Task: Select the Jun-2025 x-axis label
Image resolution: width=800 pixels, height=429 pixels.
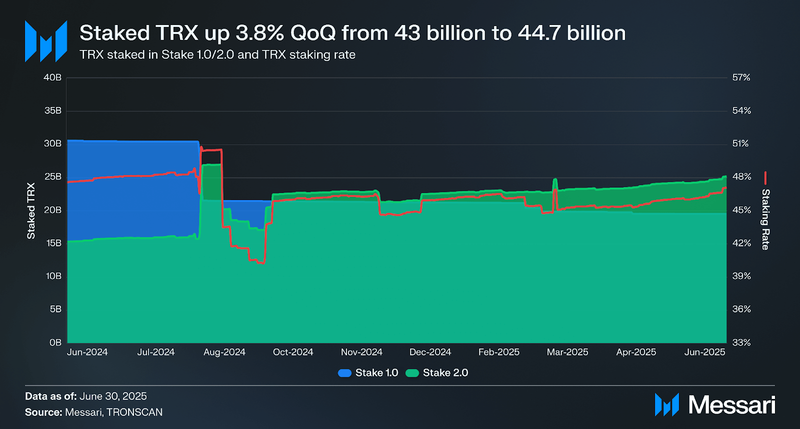Action: pos(705,352)
